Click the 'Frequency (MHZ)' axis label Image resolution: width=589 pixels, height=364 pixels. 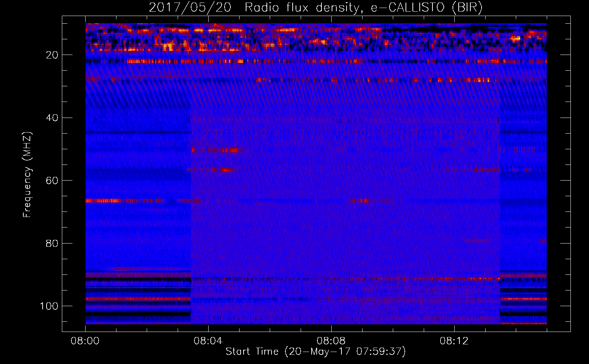(x=28, y=174)
